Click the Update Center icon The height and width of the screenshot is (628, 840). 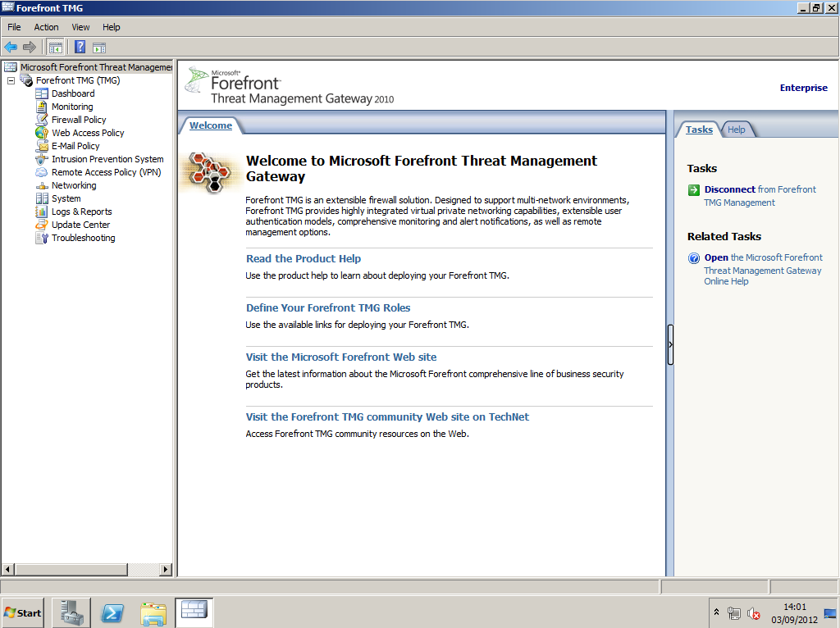tap(42, 225)
